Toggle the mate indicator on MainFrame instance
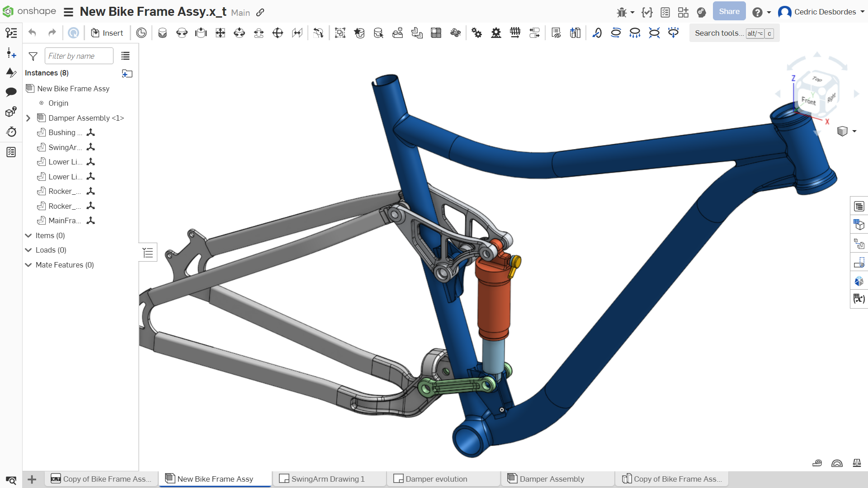The image size is (868, 488). (91, 221)
